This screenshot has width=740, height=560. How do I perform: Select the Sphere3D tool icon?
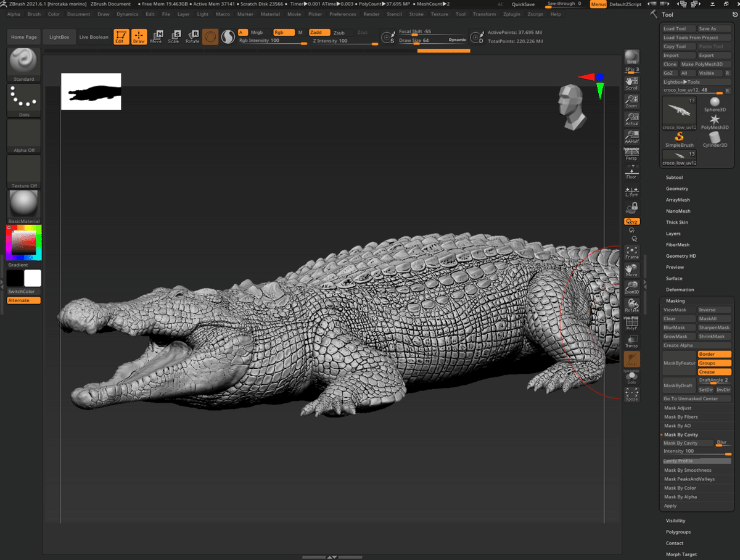[715, 105]
